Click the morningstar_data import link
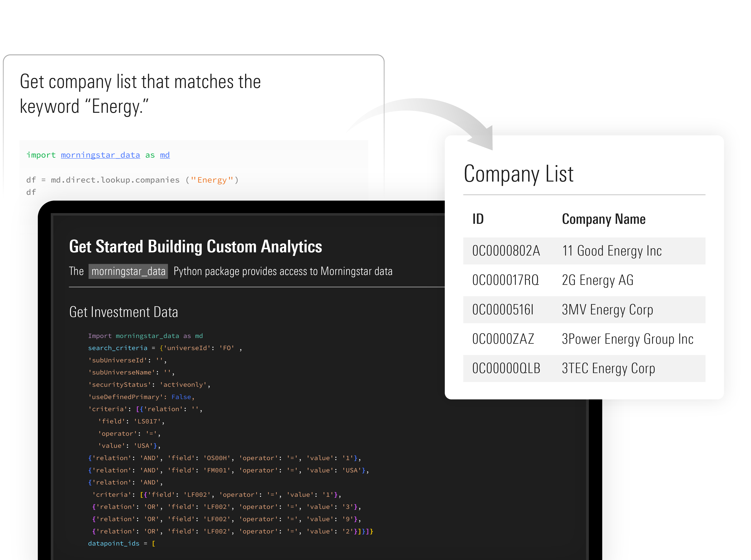751x560 pixels. coord(100,155)
